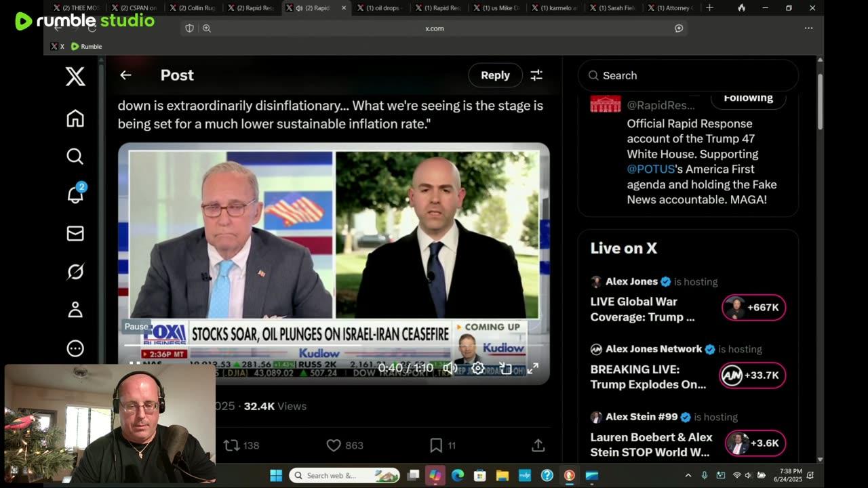Click zoom magnifier icon in address bar
Screen dimensions: 868x488
[x=206, y=28]
